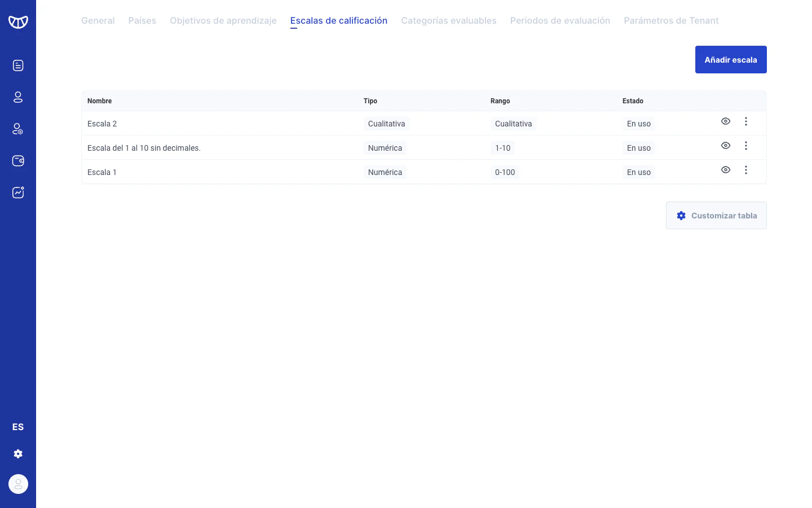The width and height of the screenshot is (812, 508).
Task: Switch to Periodos de evaluación tab
Action: click(560, 20)
